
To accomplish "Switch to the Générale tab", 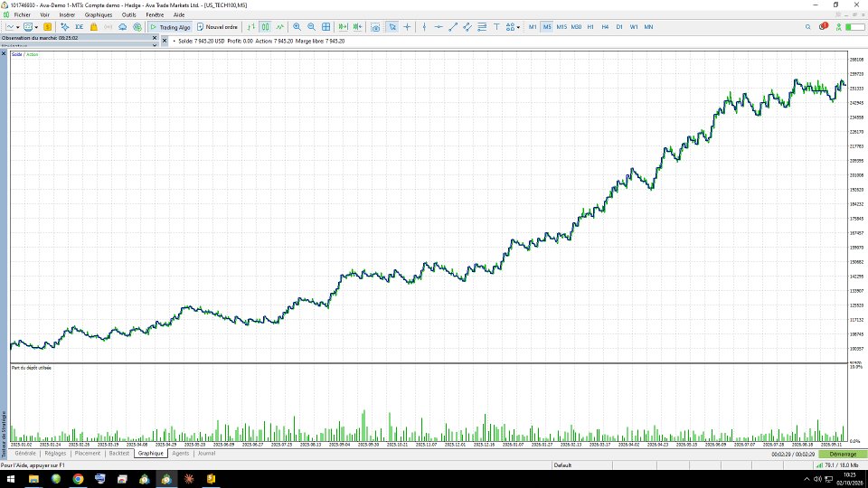I will (25, 453).
